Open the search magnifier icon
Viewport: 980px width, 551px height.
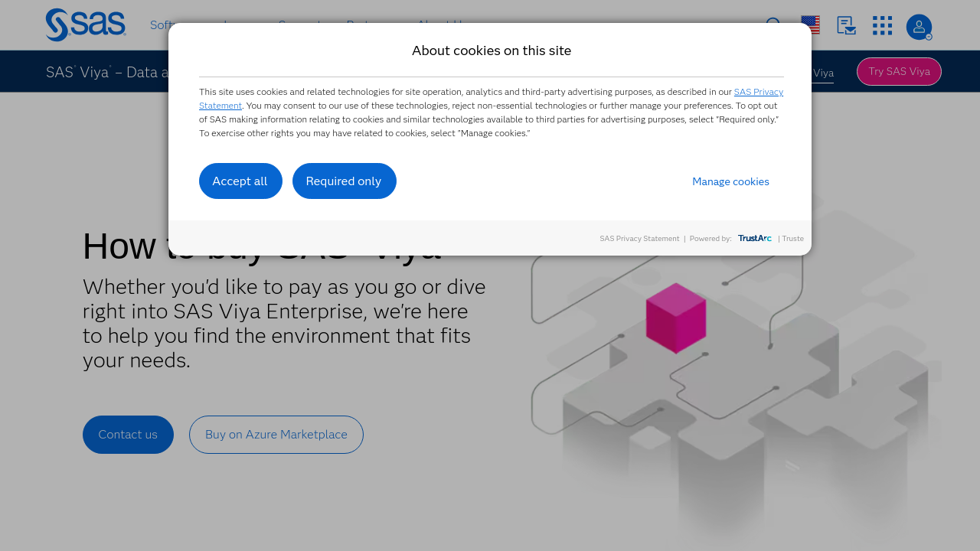773,25
